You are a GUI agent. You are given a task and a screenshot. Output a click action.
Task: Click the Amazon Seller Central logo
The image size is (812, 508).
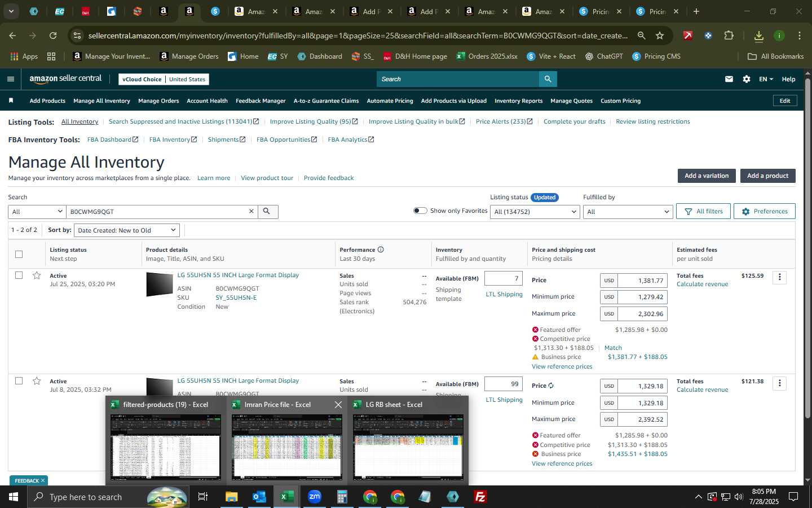pyautogui.click(x=65, y=79)
